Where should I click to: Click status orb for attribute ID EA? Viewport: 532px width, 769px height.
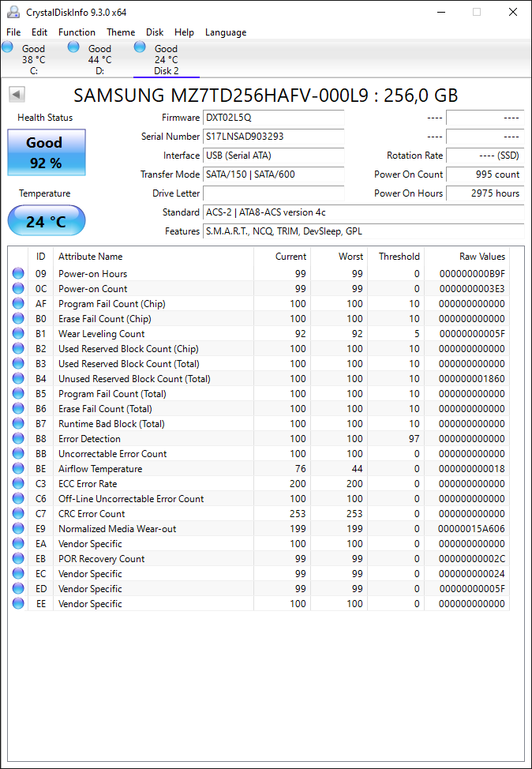coord(18,544)
